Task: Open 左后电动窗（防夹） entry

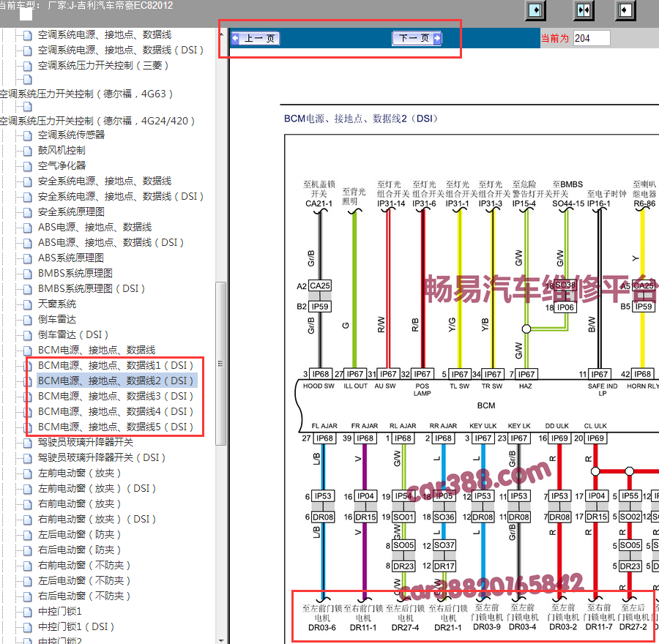Action: tap(79, 535)
